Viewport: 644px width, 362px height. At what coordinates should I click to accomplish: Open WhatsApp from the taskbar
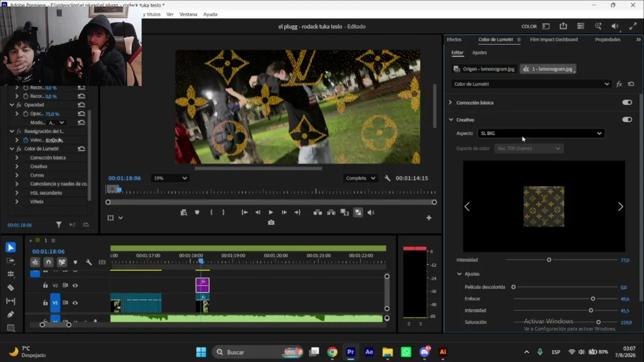(x=406, y=352)
